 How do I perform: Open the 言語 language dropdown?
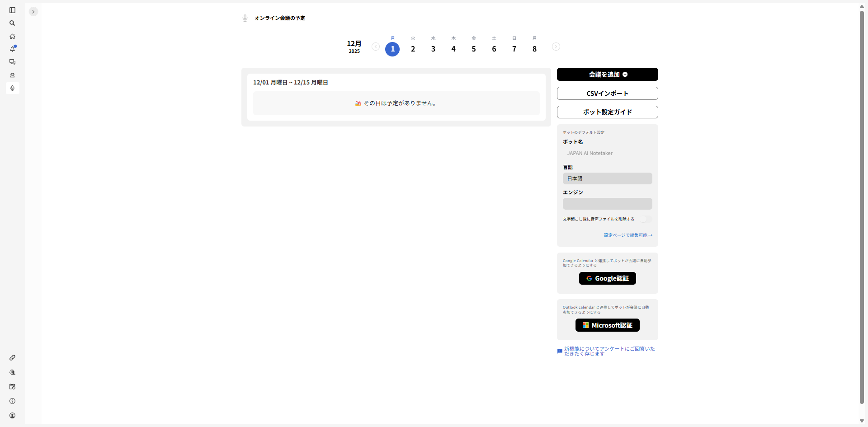(x=607, y=178)
